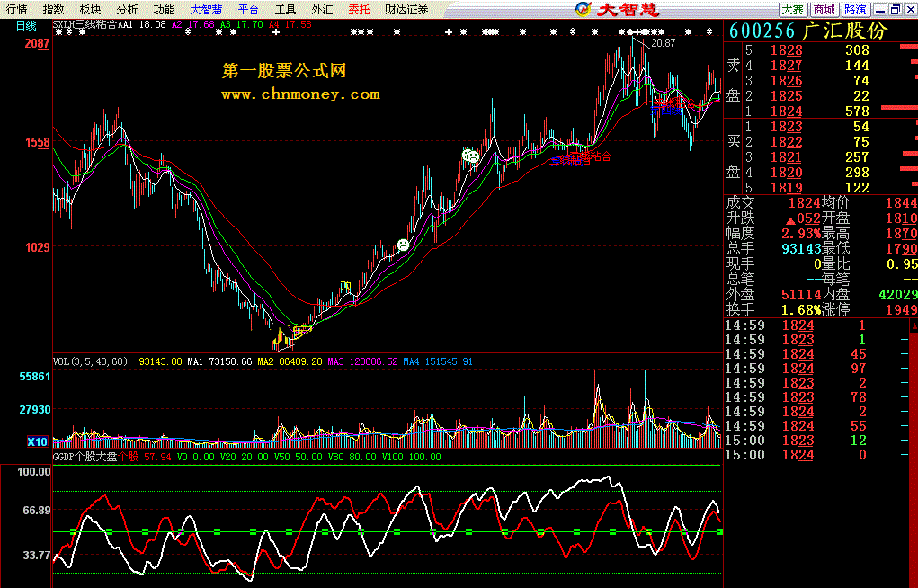Open the blue 大智慧 menu
Viewport: 918px width, 588px height.
[206, 9]
